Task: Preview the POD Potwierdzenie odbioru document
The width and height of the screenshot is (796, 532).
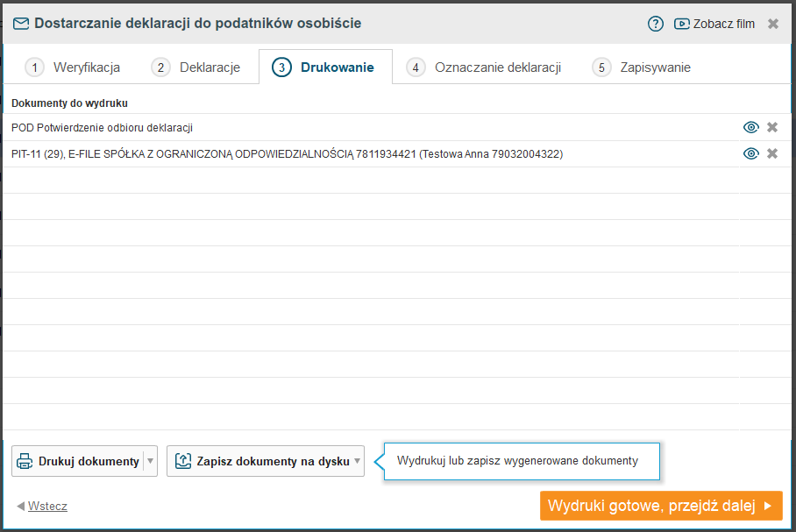Action: tap(750, 128)
